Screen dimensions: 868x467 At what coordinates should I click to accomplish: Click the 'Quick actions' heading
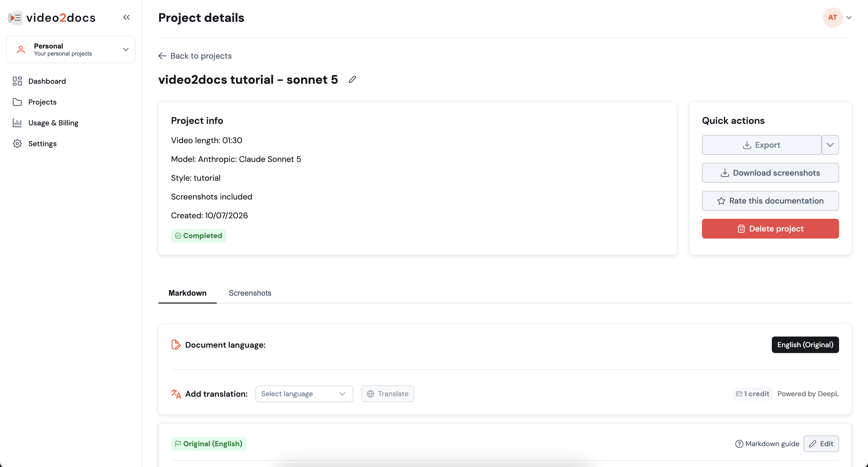pyautogui.click(x=733, y=121)
